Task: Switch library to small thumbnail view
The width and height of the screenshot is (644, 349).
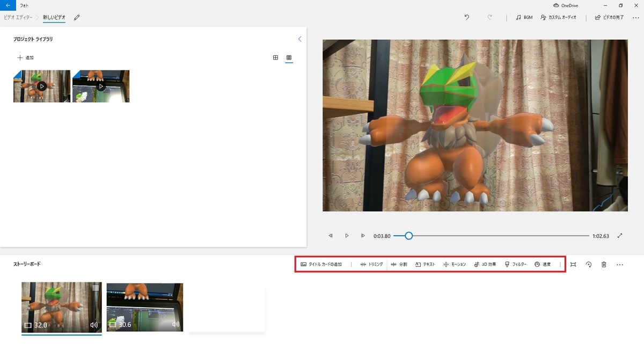Action: [x=289, y=57]
